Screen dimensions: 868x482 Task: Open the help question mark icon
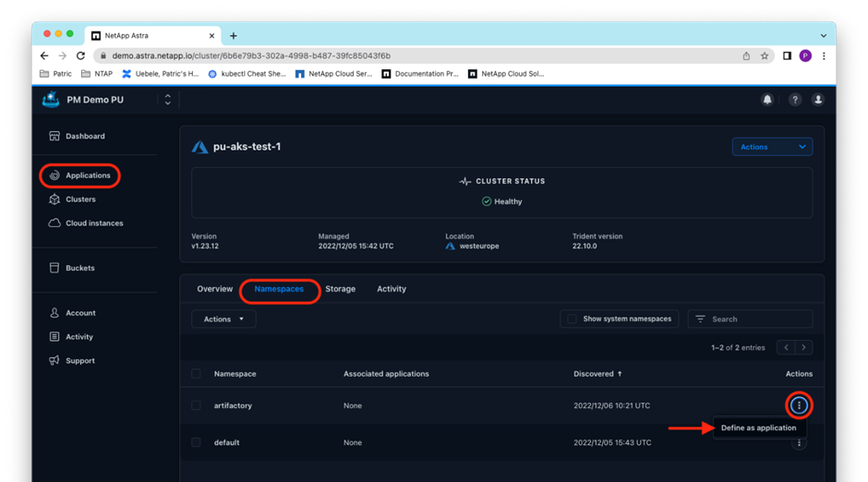point(795,100)
